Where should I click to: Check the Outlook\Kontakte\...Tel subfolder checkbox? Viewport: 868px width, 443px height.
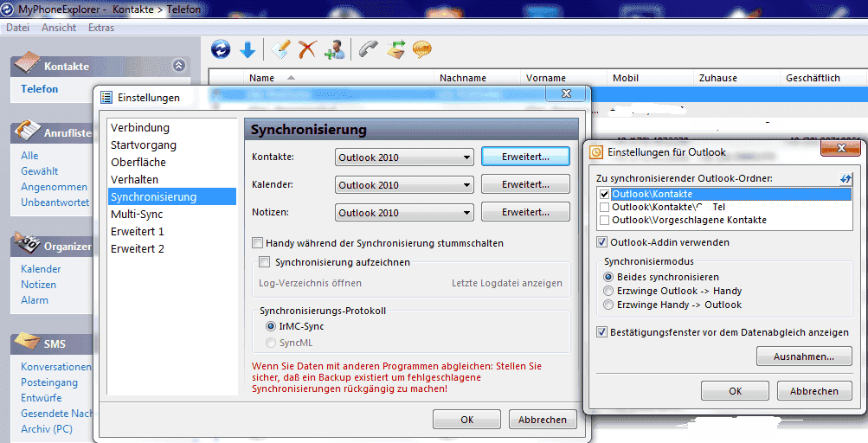tap(605, 207)
